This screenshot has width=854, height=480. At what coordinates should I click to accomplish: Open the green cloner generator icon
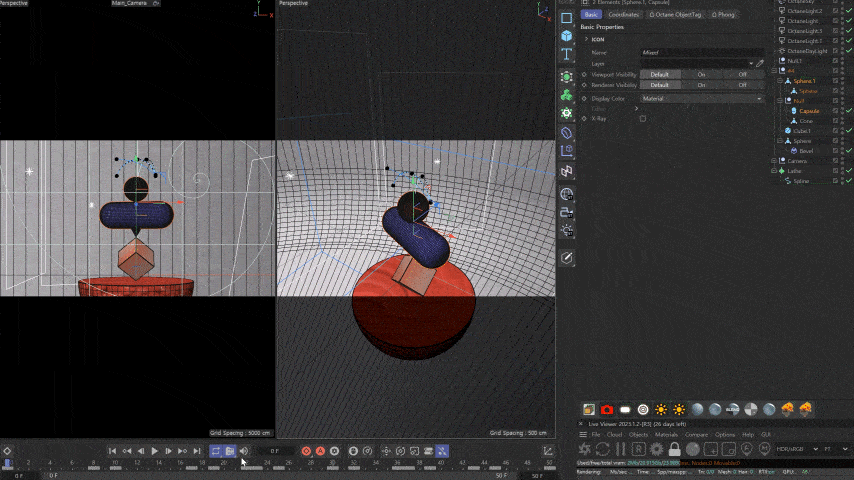point(566,95)
